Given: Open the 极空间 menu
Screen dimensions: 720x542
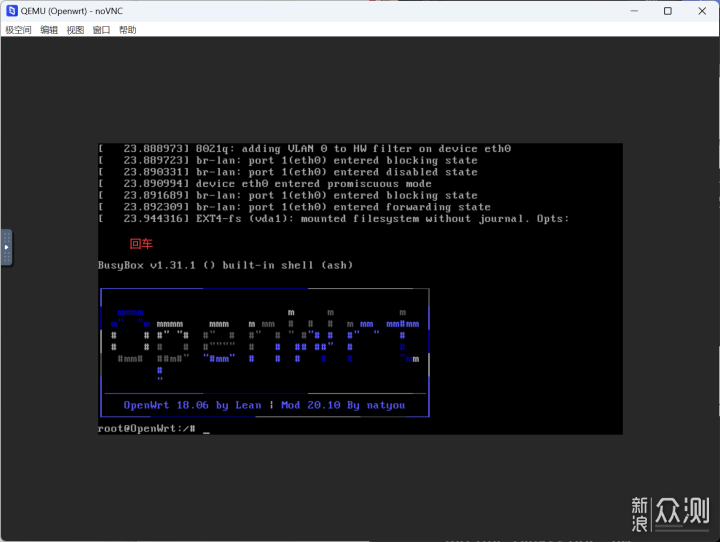Looking at the screenshot, I should [18, 30].
